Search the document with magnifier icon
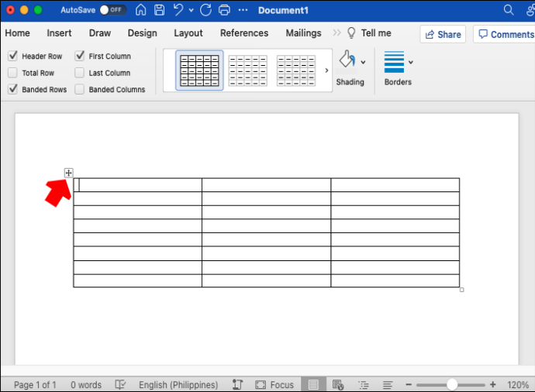The width and height of the screenshot is (535, 392). coord(509,10)
